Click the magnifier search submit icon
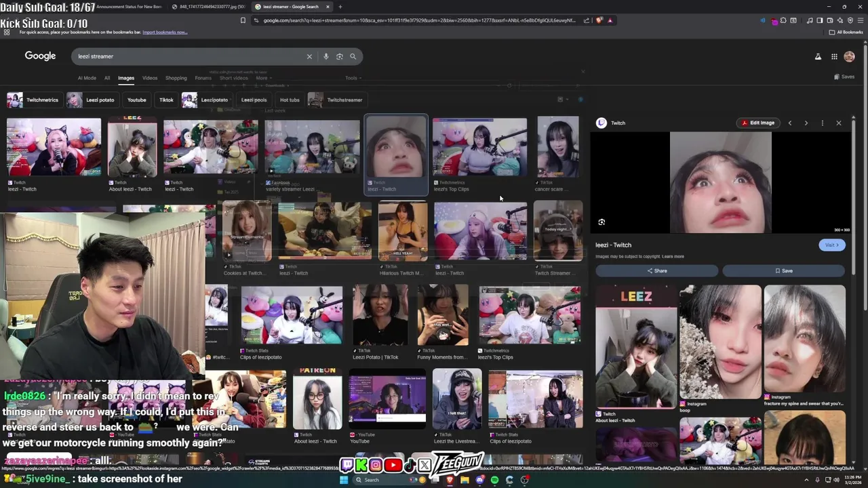Screen dimensions: 868x488 point(353,56)
